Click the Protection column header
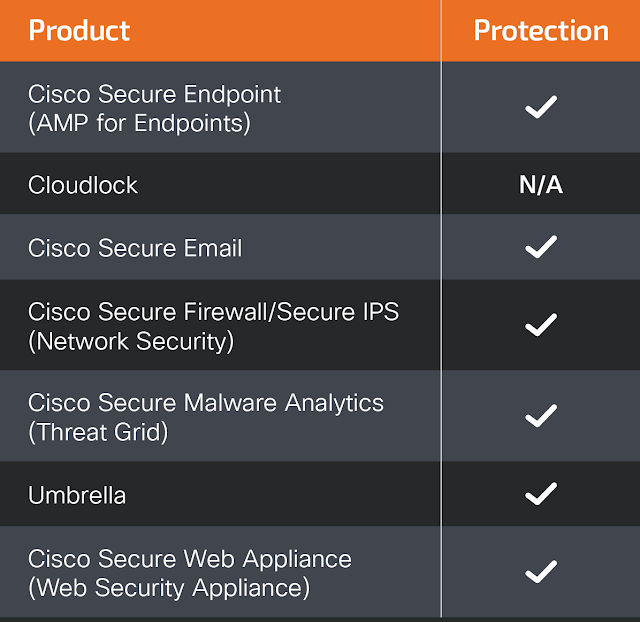This screenshot has height=622, width=640. click(x=541, y=30)
